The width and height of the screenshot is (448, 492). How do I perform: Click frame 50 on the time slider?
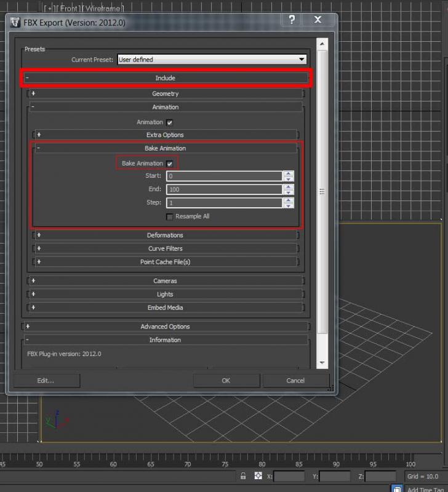click(x=39, y=464)
